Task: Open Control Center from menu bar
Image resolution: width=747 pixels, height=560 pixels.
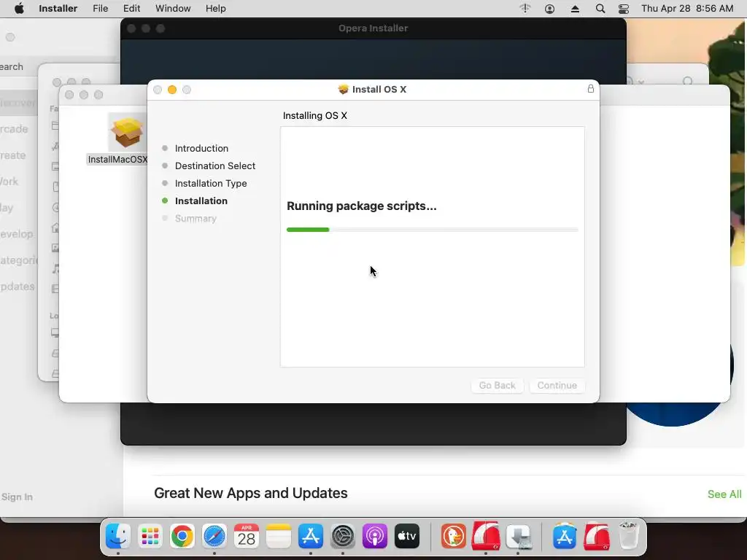Action: coord(624,9)
